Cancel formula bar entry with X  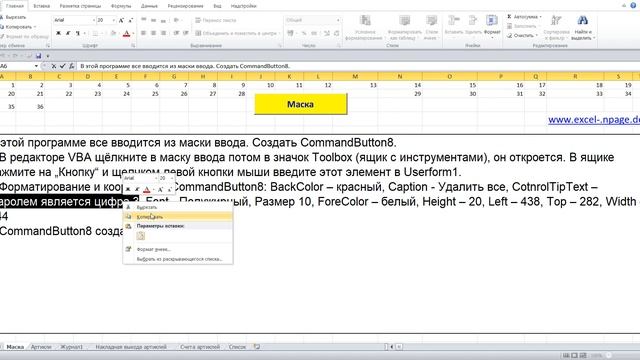coord(54,66)
